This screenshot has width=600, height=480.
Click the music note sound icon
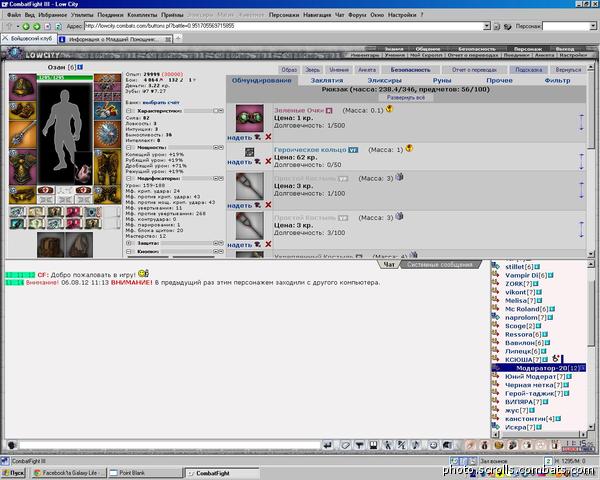click(x=416, y=445)
